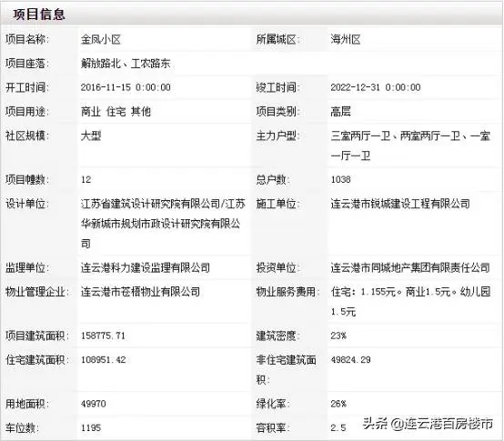Click the 竣工时间 label

click(x=278, y=87)
